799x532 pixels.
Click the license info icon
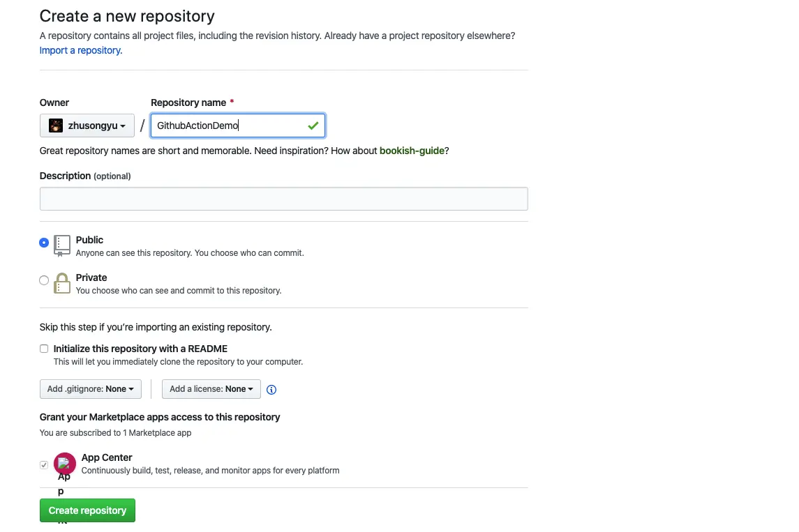click(271, 390)
